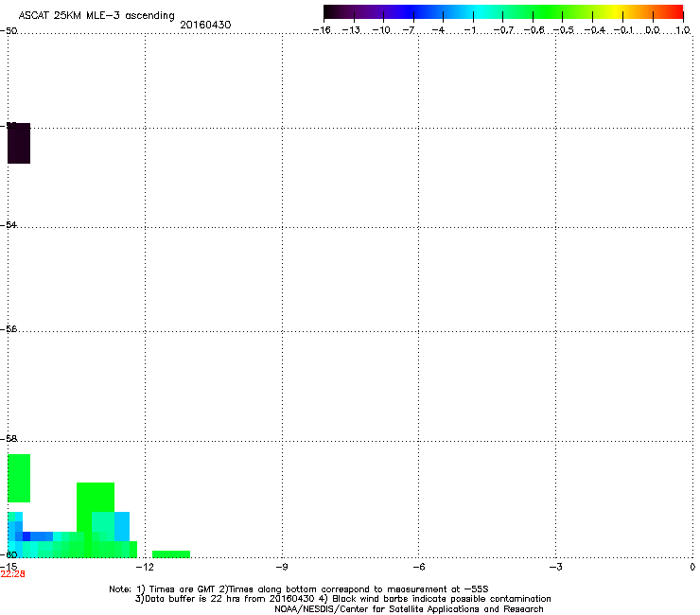
Task: Click the -12 longitude axis label
Action: (x=144, y=567)
